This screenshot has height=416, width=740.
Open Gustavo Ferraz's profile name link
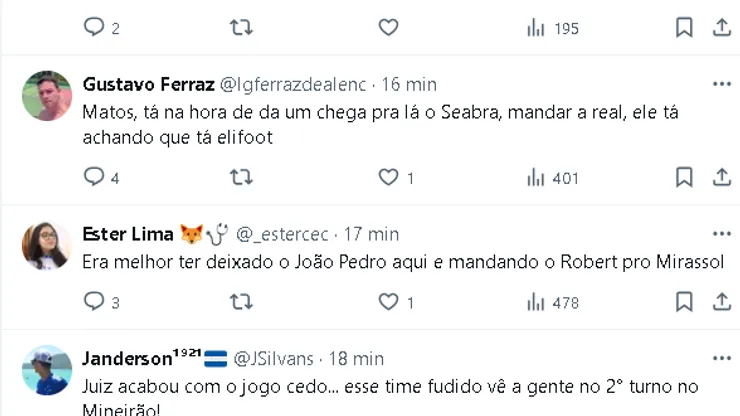(x=148, y=84)
